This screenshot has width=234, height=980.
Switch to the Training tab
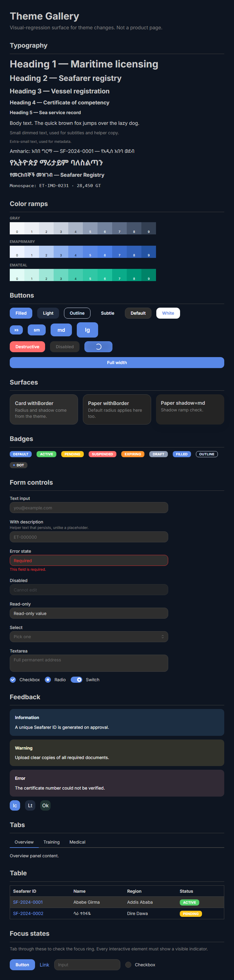(52, 842)
